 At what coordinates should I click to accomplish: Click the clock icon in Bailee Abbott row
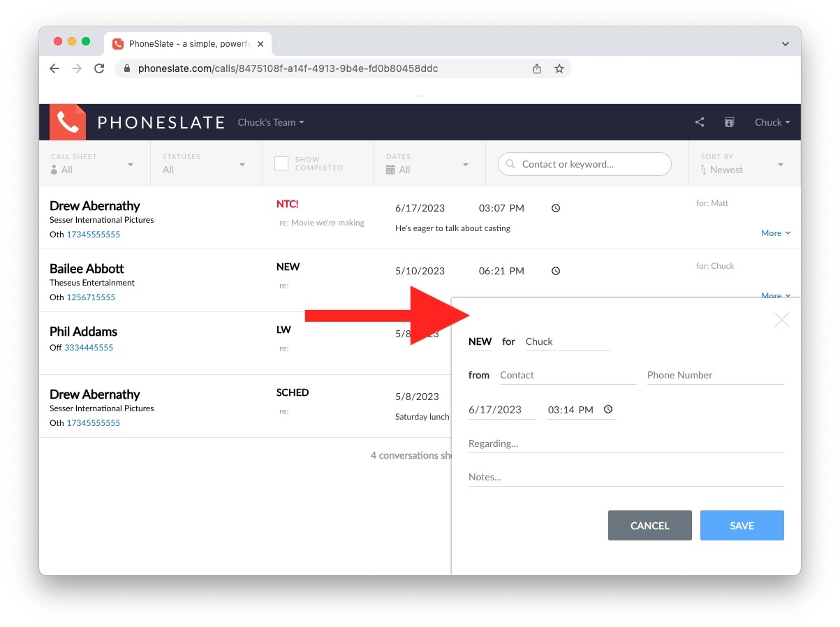556,271
